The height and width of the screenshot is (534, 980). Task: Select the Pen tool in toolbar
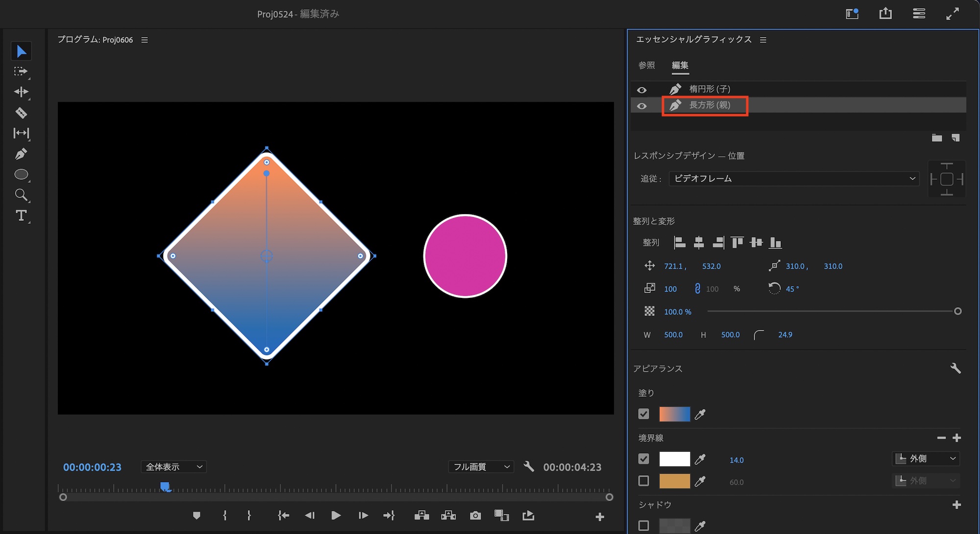21,154
